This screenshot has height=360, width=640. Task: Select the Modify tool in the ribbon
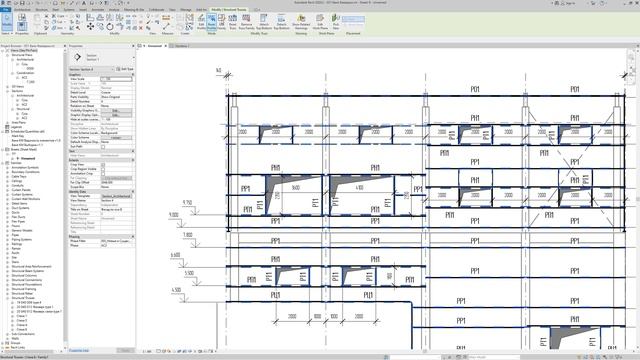7,22
